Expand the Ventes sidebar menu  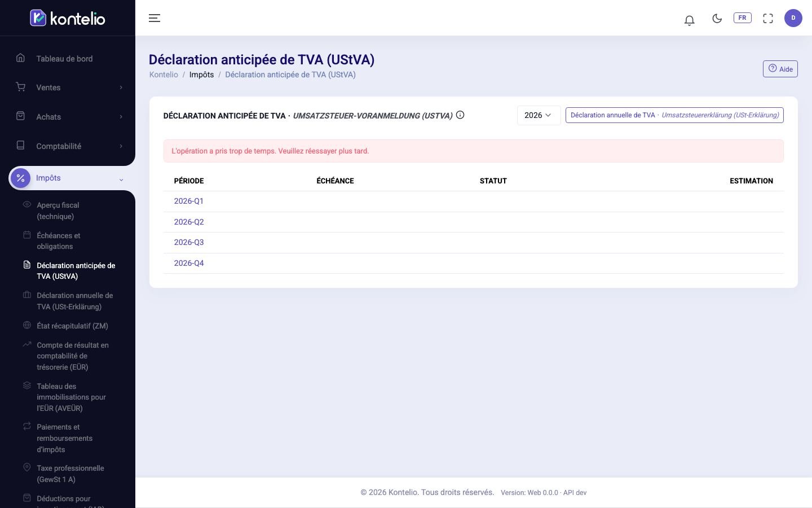[68, 87]
